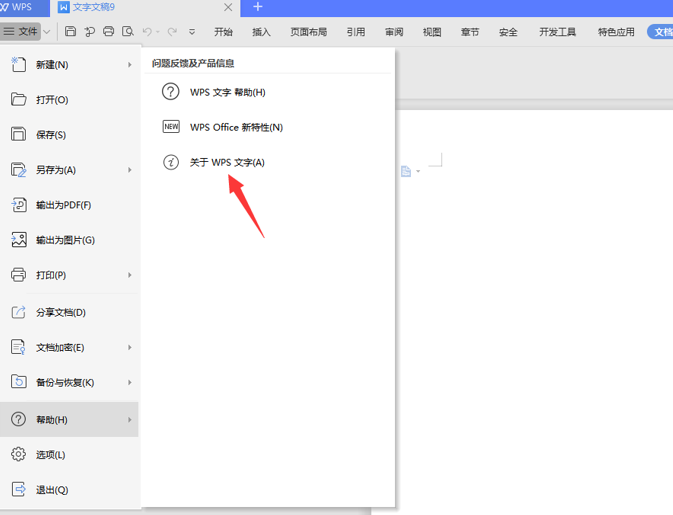This screenshot has height=515, width=673.
Task: Expand the 另存为(A) submenu arrow
Action: (x=130, y=170)
